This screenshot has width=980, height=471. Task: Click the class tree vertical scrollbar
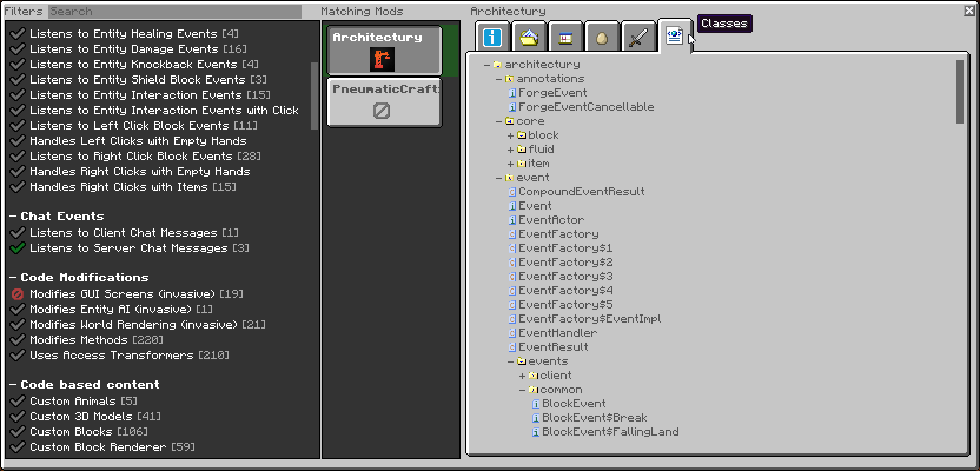click(959, 92)
